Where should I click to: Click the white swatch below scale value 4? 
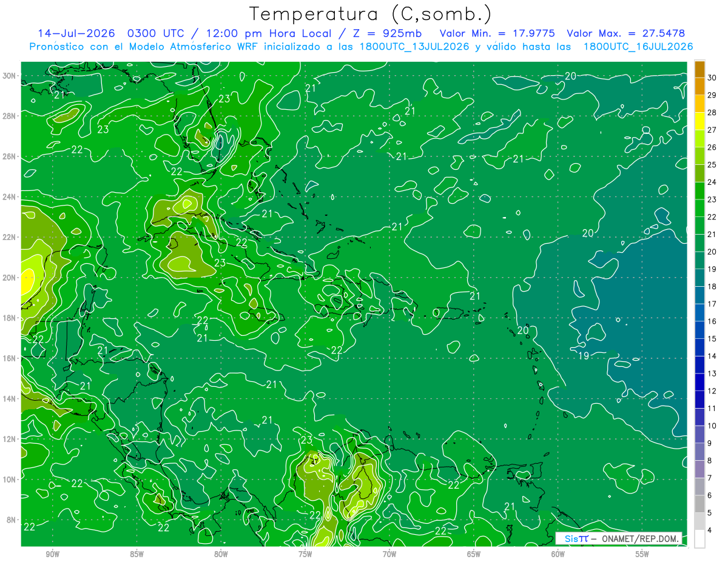click(699, 539)
